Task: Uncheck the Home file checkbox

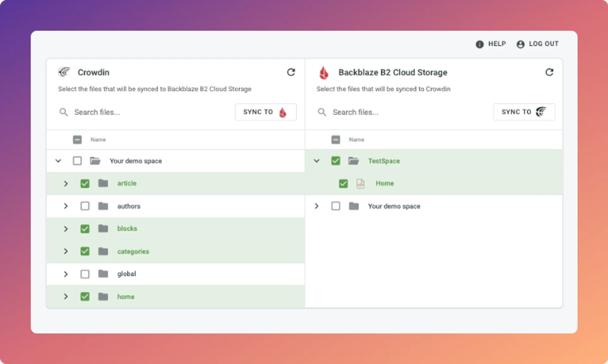Action: click(x=343, y=184)
